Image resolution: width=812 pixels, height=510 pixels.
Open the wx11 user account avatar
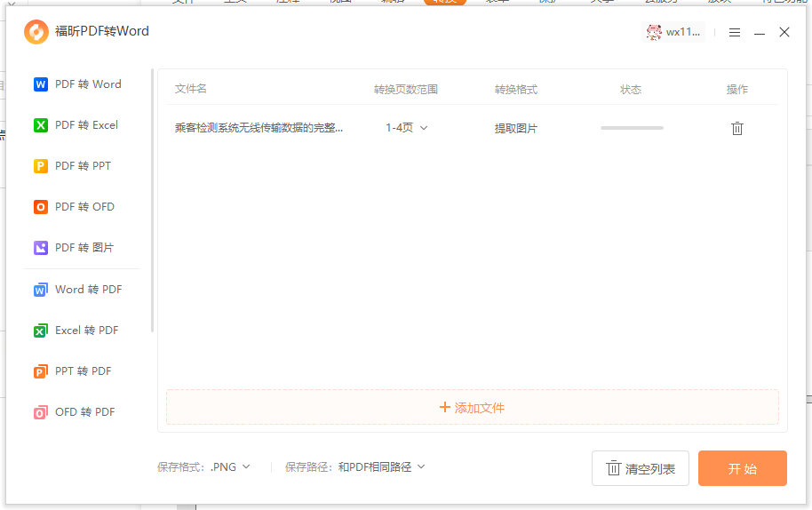[655, 32]
